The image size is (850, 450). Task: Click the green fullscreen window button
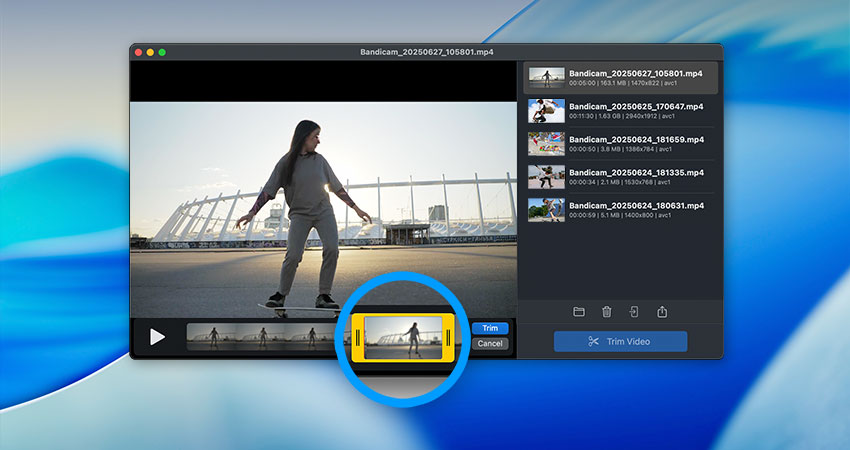(162, 52)
